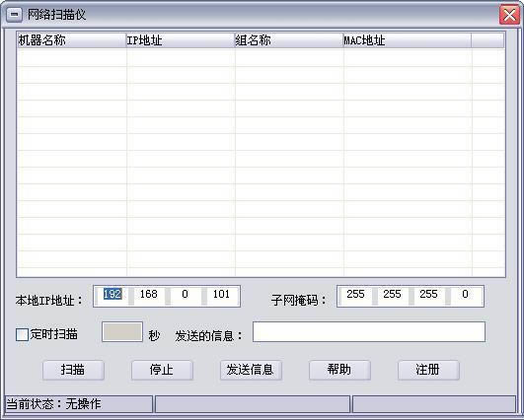Click the system menu icon in title bar
Viewport: 524px width, 420px height.
click(x=15, y=15)
